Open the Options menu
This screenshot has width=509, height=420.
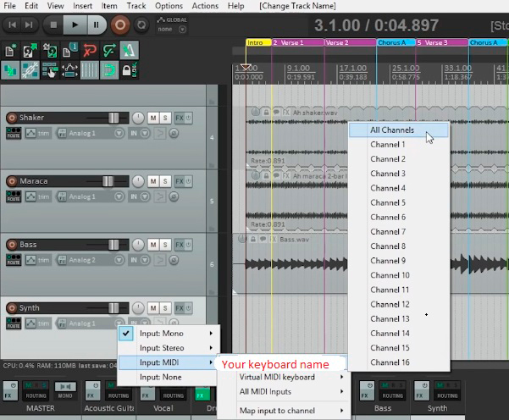click(x=169, y=6)
